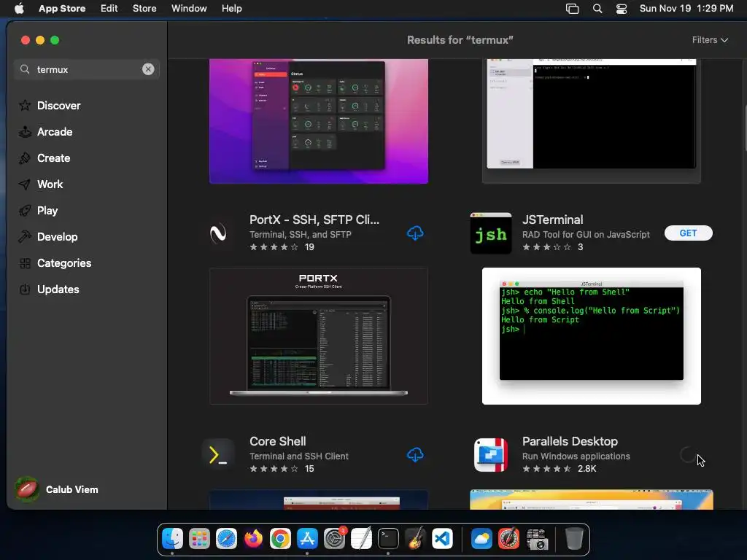Open the Parallels Desktop title link
The height and width of the screenshot is (560, 747).
click(x=570, y=441)
